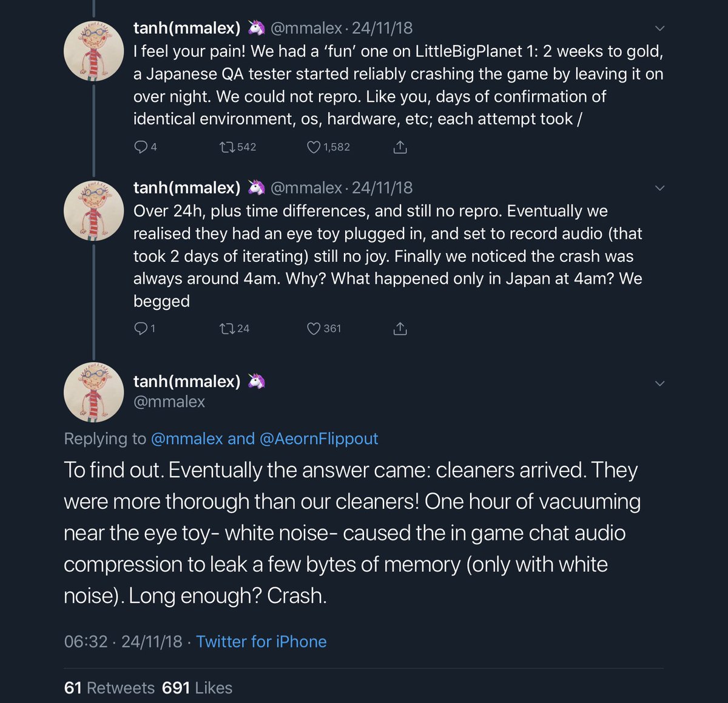Open chevron menu on second tweet
This screenshot has width=728, height=703.
(660, 188)
